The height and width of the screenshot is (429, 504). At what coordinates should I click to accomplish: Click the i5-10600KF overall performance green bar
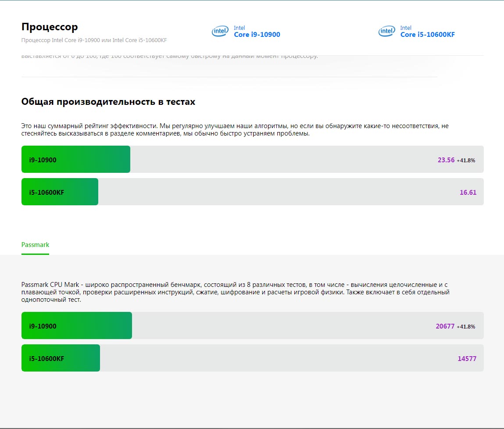(60, 192)
